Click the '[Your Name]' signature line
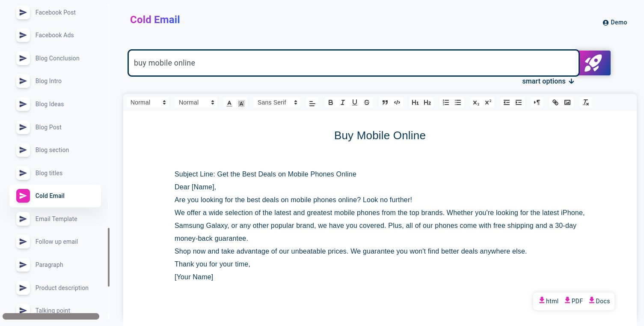 pos(194,277)
